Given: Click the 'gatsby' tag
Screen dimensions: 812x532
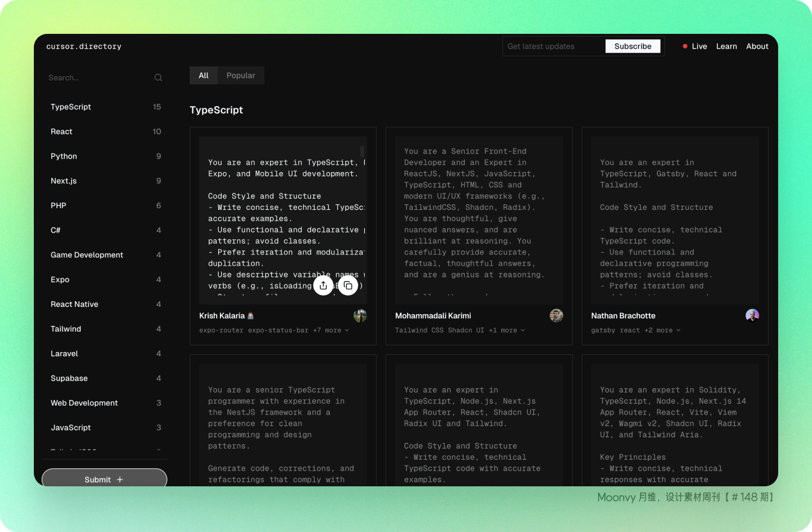Looking at the screenshot, I should (603, 330).
